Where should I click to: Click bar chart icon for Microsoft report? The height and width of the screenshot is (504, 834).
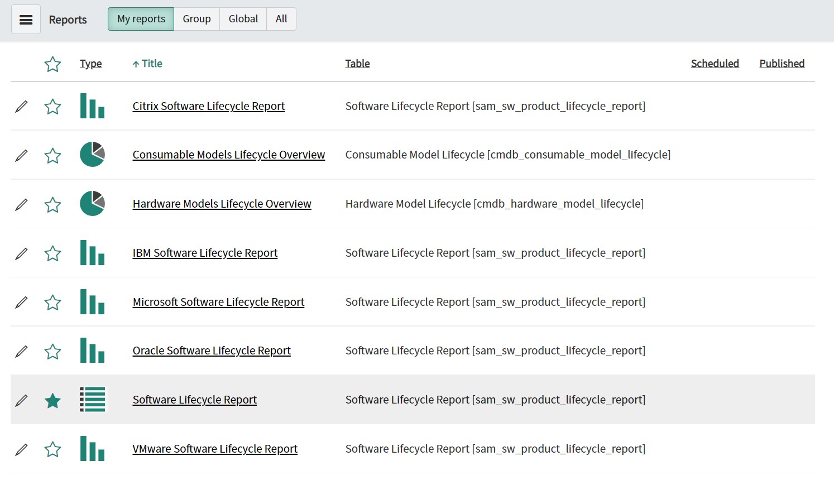pyautogui.click(x=92, y=302)
